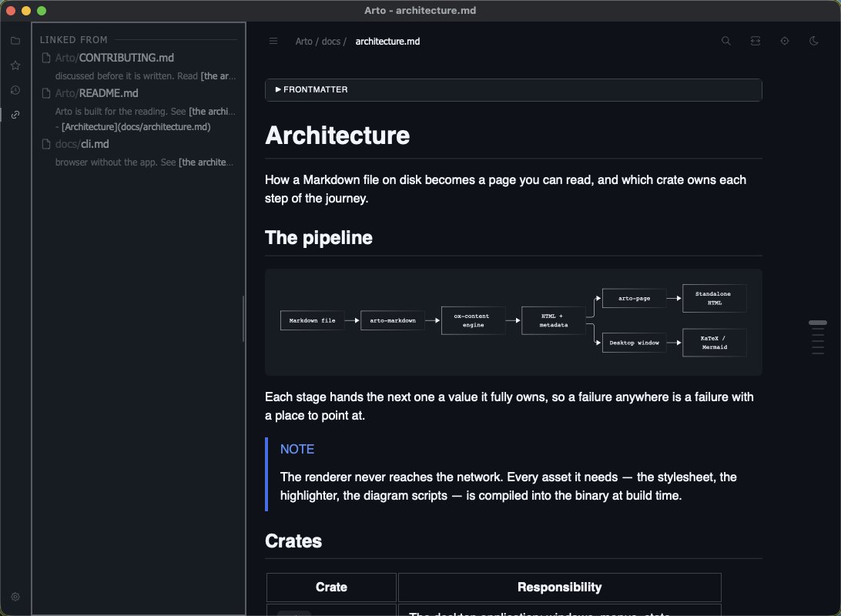Click the 'Responsibility' table column header
This screenshot has height=616, width=841.
(559, 587)
